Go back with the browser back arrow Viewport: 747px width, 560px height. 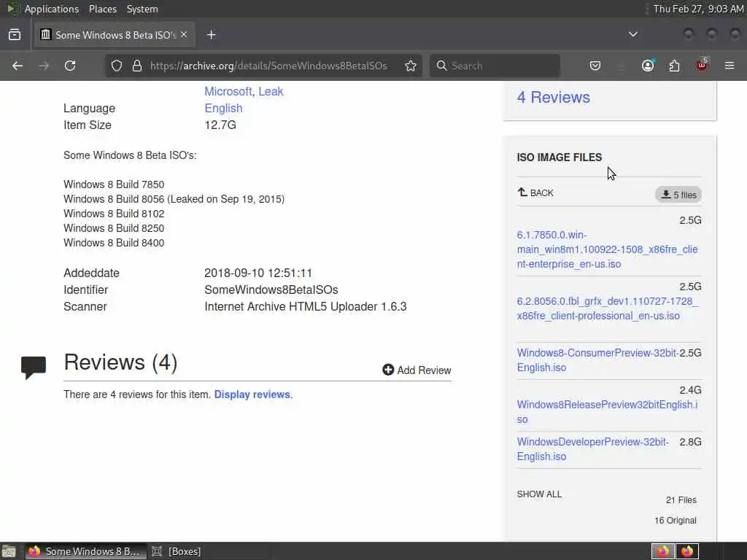[x=18, y=66]
